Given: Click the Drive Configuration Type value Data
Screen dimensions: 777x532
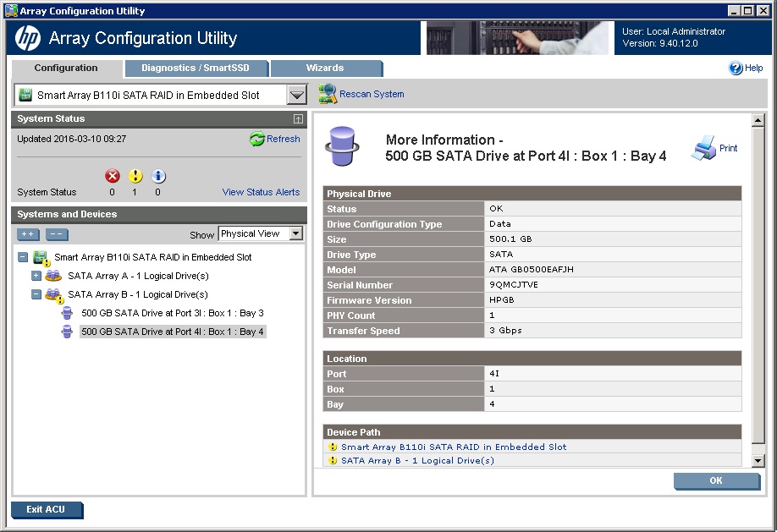Looking at the screenshot, I should (x=500, y=224).
